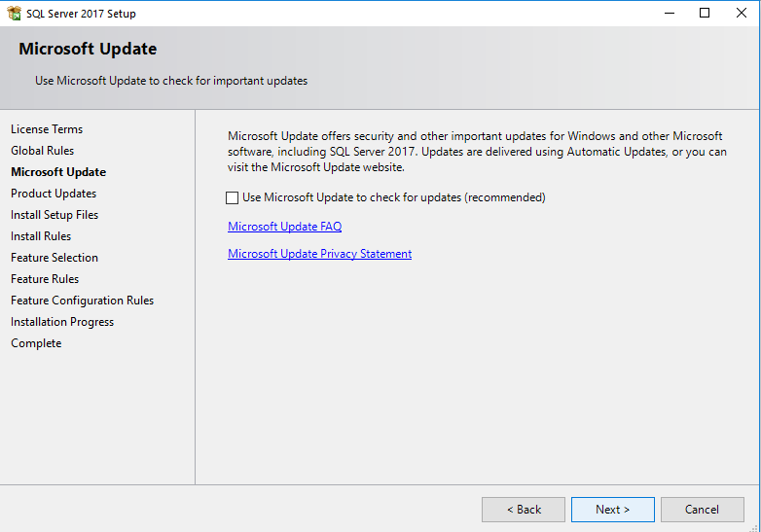Viewport: 761px width, 532px height.
Task: Go to Installation Progress step
Action: point(62,322)
